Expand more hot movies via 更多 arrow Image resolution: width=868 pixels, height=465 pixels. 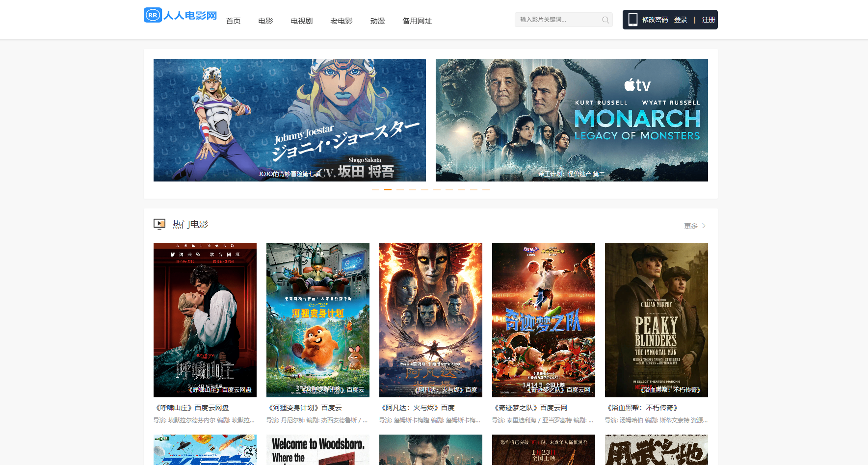[704, 226]
